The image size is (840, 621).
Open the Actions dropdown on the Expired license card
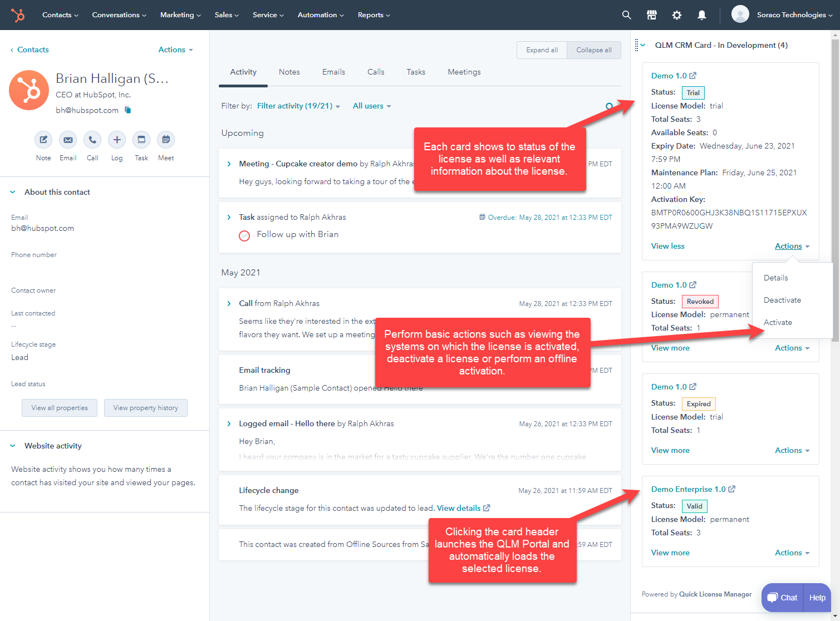pos(792,450)
